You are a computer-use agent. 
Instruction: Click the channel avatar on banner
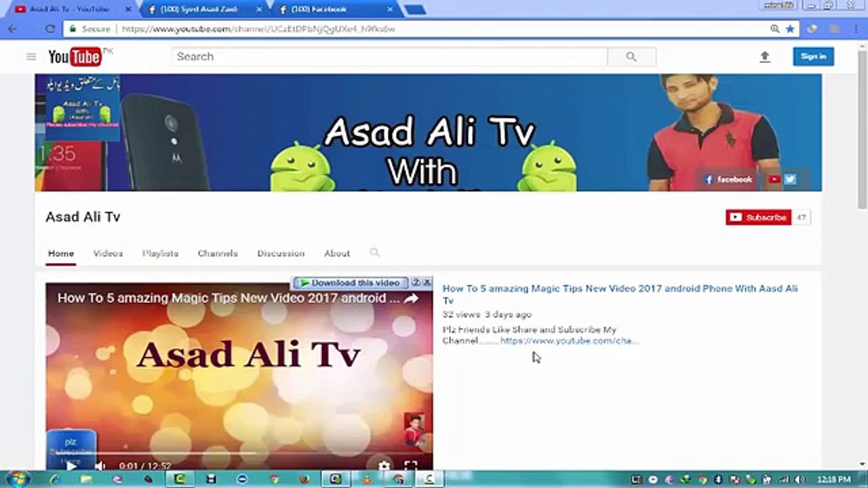[x=82, y=108]
